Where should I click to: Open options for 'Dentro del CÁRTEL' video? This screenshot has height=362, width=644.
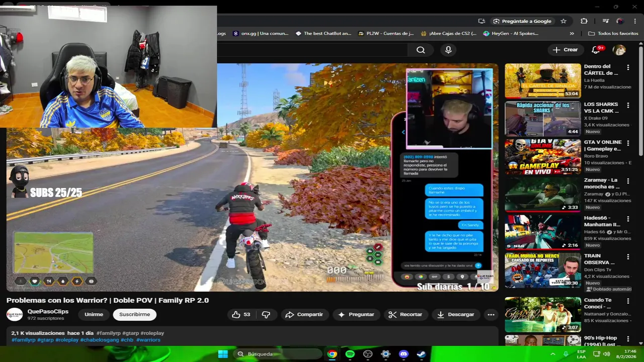coord(628,67)
